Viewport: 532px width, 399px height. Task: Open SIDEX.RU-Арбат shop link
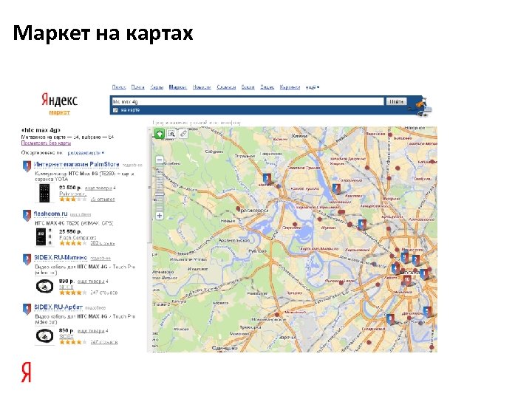tap(58, 307)
